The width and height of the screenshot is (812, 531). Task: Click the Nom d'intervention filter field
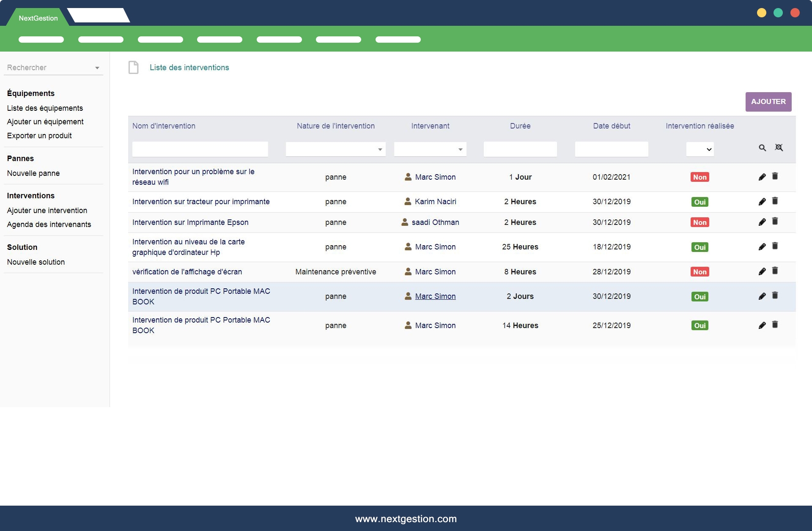[x=200, y=149]
